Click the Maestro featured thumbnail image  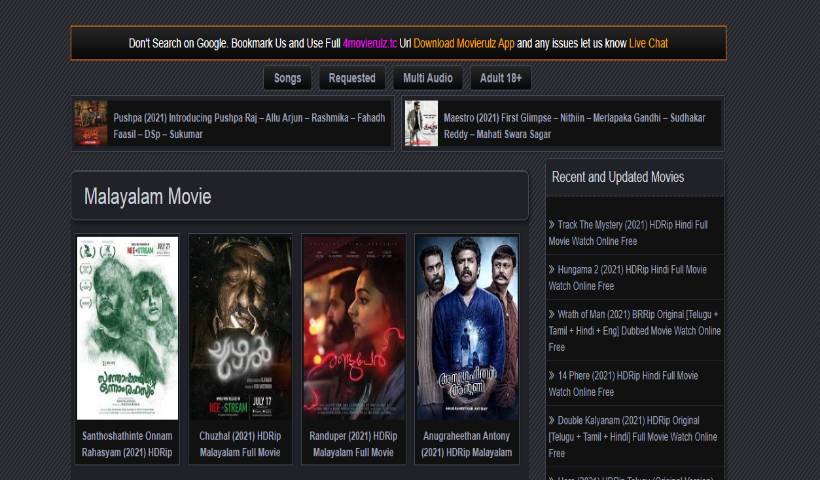pos(421,123)
